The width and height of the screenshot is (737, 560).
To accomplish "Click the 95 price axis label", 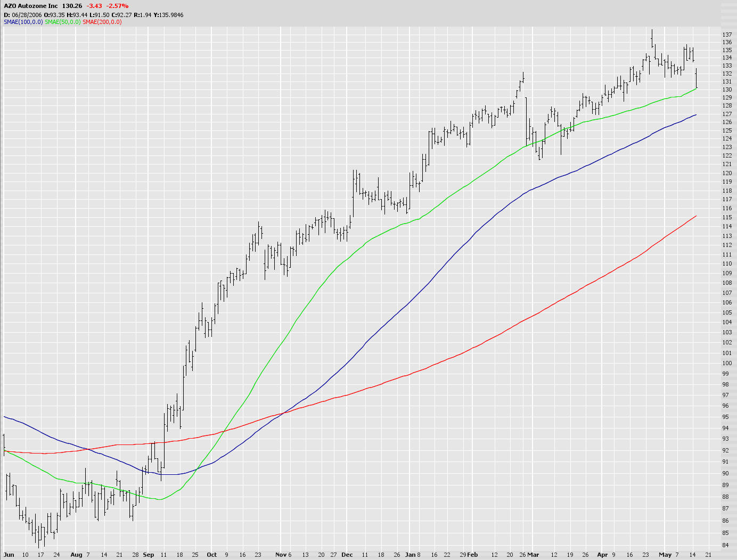I will (x=725, y=417).
